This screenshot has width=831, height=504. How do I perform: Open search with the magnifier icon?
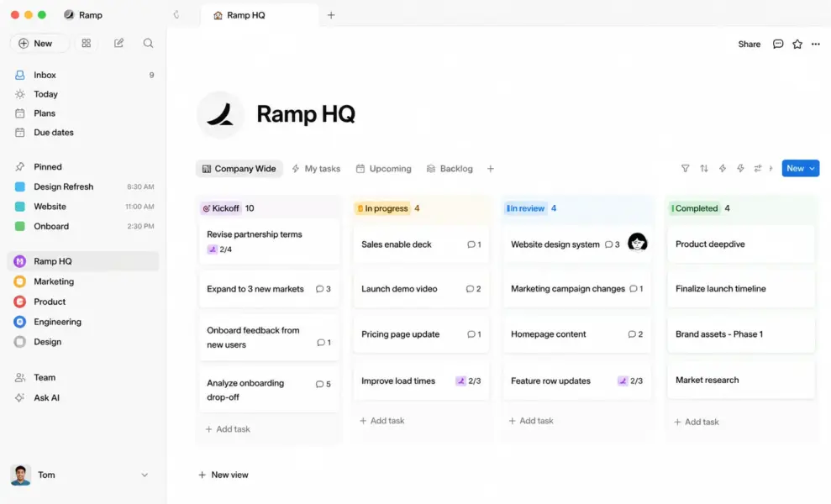coord(149,44)
